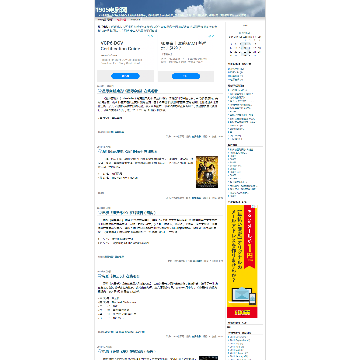
Task: Click the dark poster thumbnail at the page bottom
Action: pyautogui.click(x=209, y=358)
